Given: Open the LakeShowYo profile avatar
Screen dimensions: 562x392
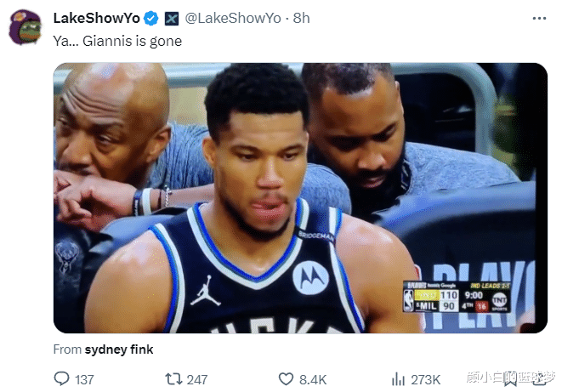Looking at the screenshot, I should [26, 27].
